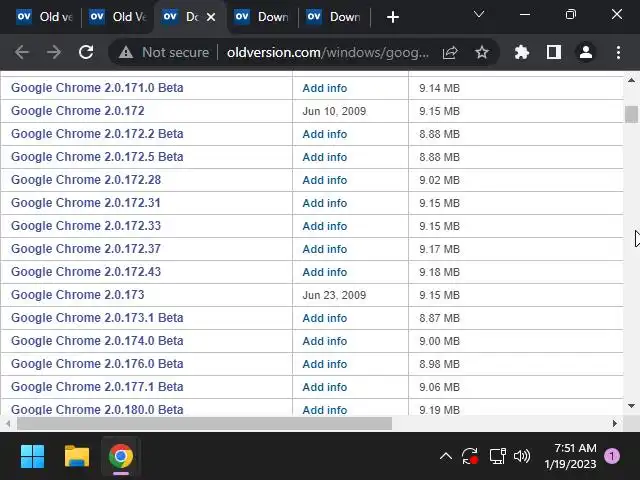Open the Extensions puzzle icon
Screen dimensions: 640x480
pyautogui.click(x=522, y=52)
